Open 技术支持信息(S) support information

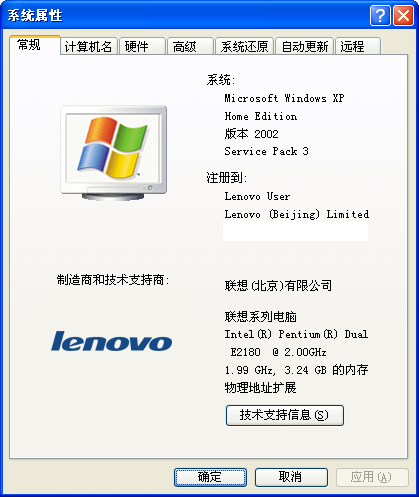pos(285,415)
